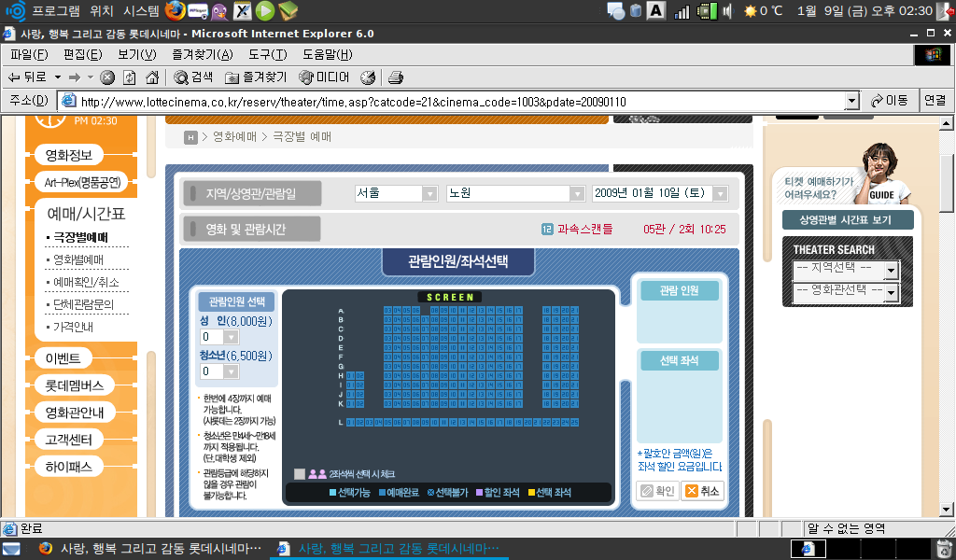Open the 파일(F) menu
Screen dimensions: 956x560
click(x=29, y=55)
